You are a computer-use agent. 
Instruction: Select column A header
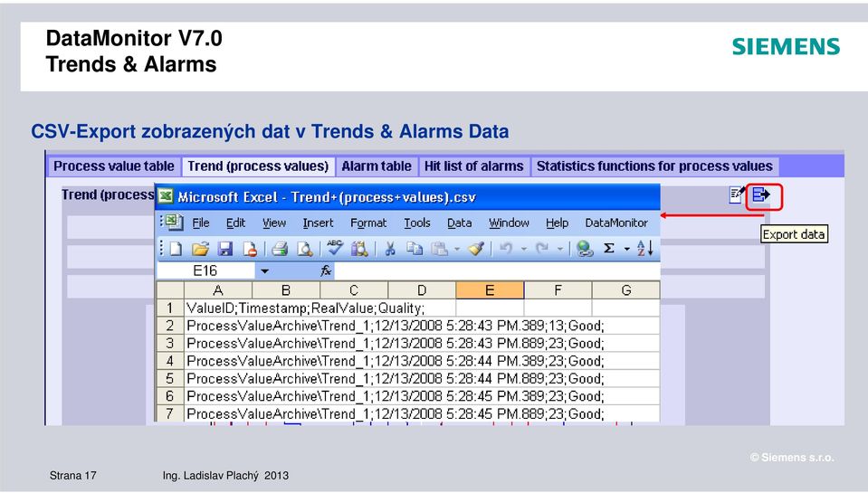[x=218, y=290]
